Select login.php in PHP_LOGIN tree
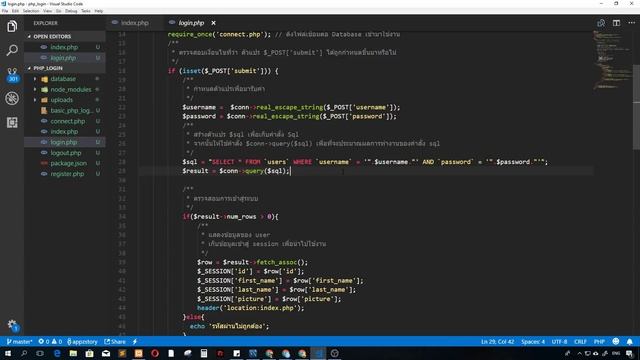640x360 pixels. (x=65, y=142)
